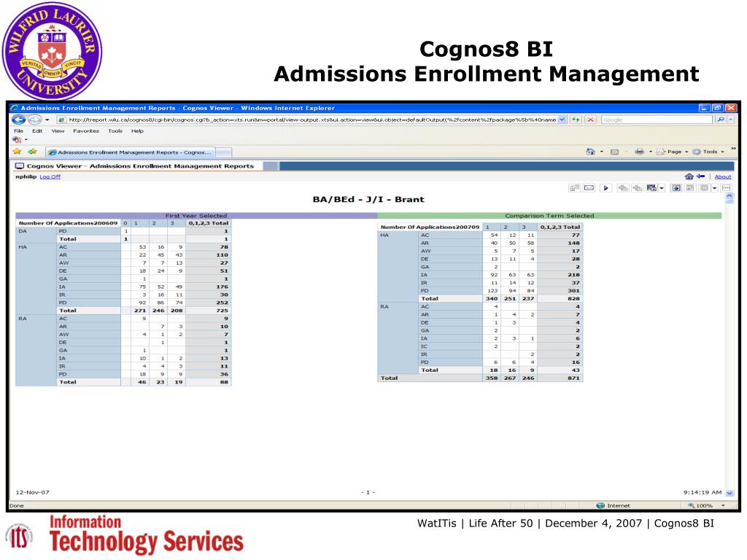Click the Log Off link

tap(50, 176)
